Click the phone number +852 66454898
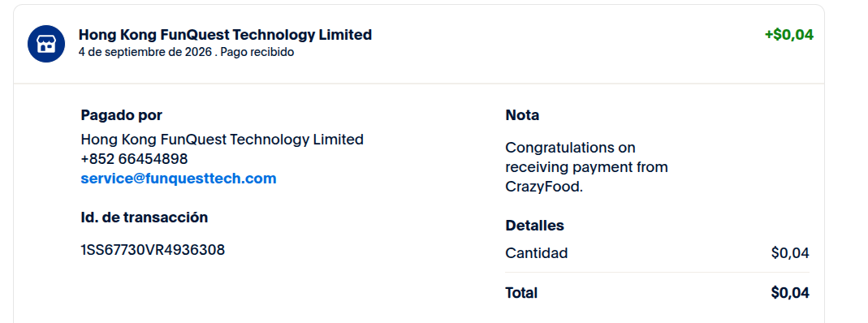 134,159
